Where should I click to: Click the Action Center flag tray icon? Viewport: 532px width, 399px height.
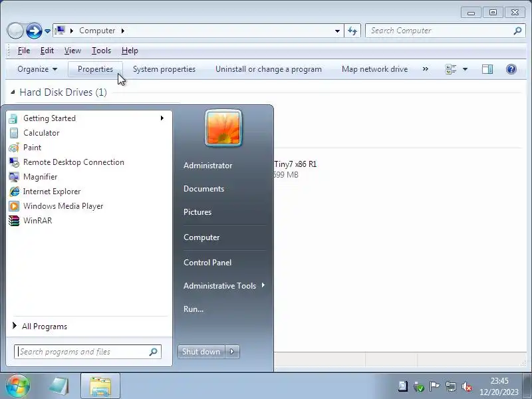[434, 386]
